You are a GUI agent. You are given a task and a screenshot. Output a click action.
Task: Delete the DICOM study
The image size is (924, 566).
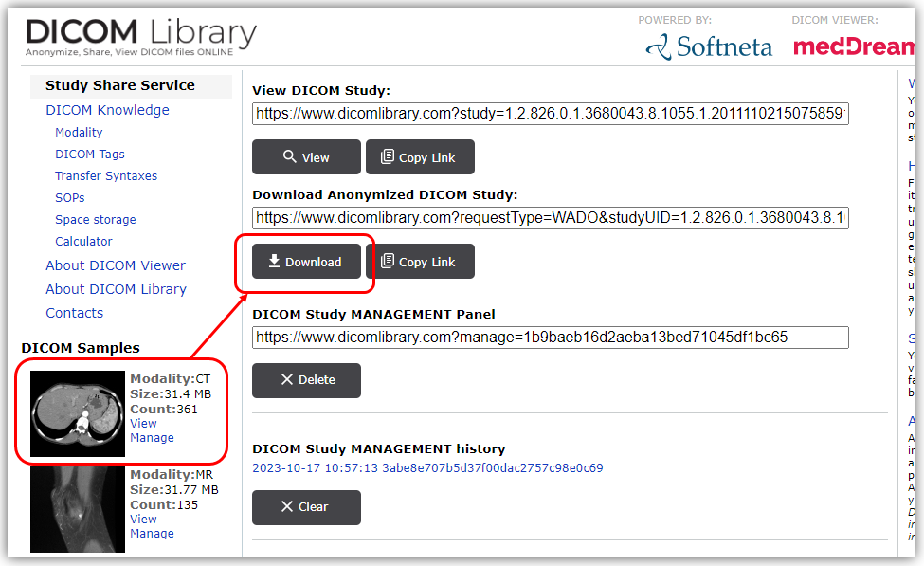(306, 379)
